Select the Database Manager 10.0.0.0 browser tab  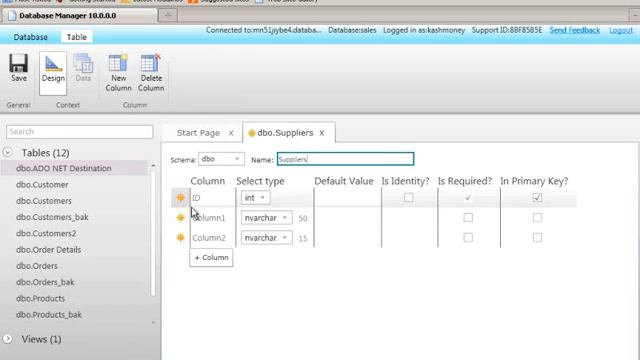click(80, 16)
